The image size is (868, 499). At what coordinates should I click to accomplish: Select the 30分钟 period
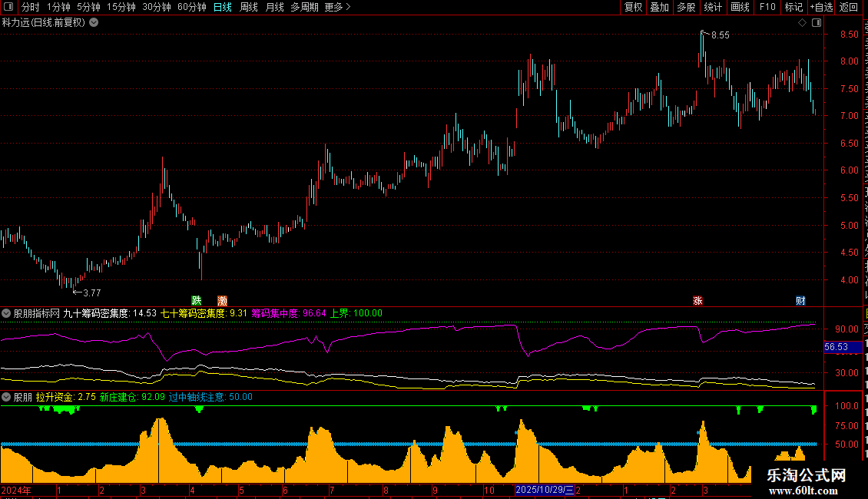tap(157, 7)
